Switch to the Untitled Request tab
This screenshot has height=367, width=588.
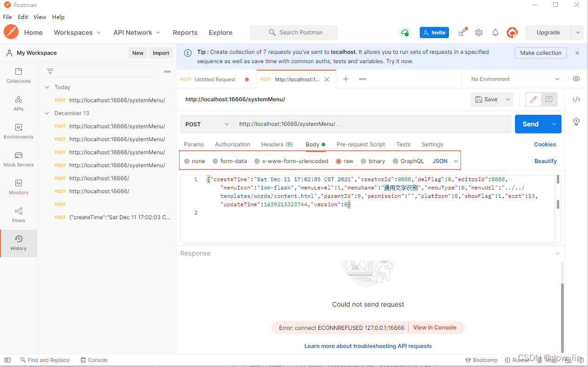(x=216, y=79)
